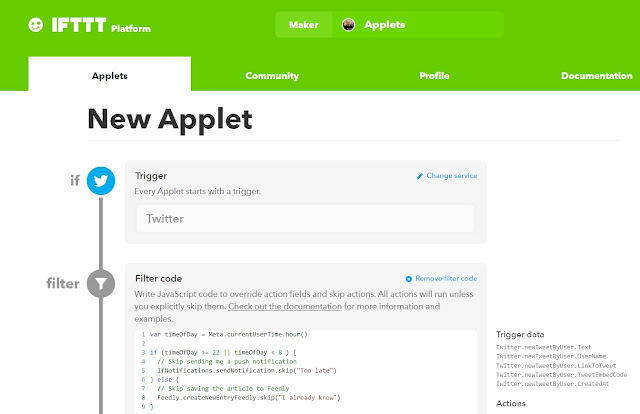Click the user avatar next to Applets
640x414 pixels.
[x=348, y=25]
